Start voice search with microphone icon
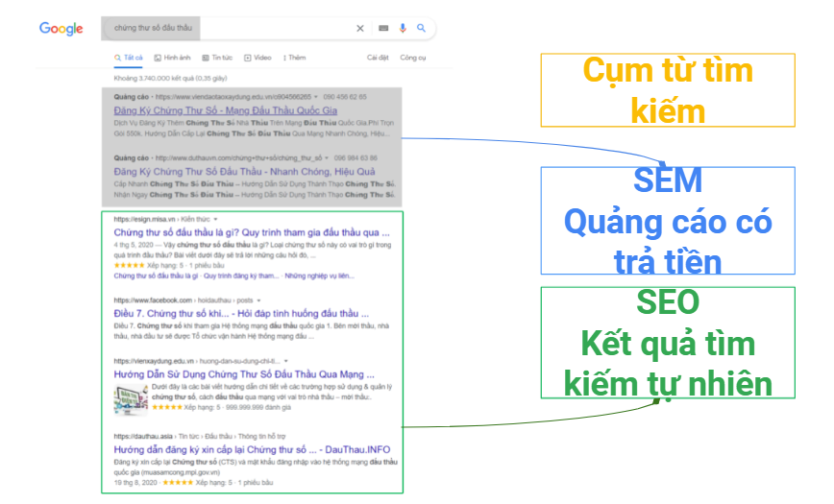Viewport: 834px width, 504px height. [403, 28]
